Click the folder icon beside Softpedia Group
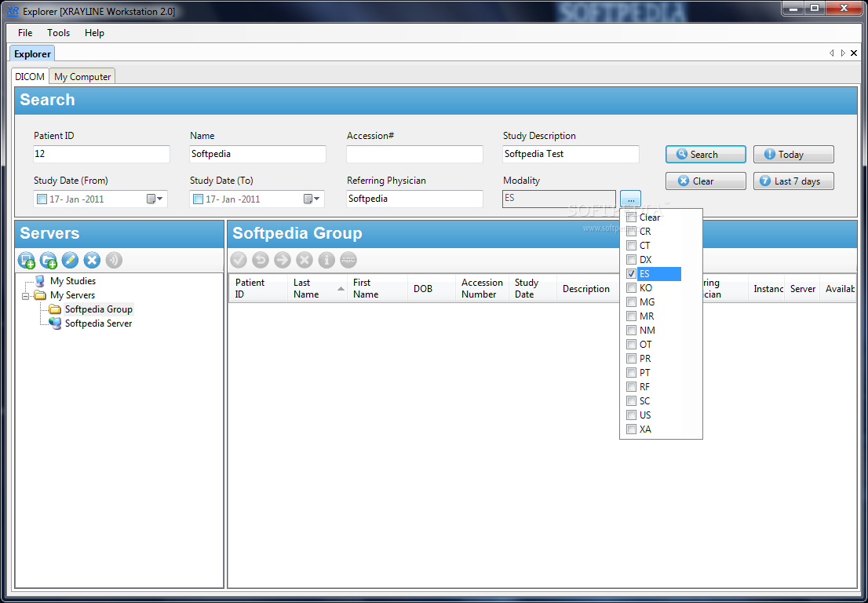868x603 pixels. 55,309
